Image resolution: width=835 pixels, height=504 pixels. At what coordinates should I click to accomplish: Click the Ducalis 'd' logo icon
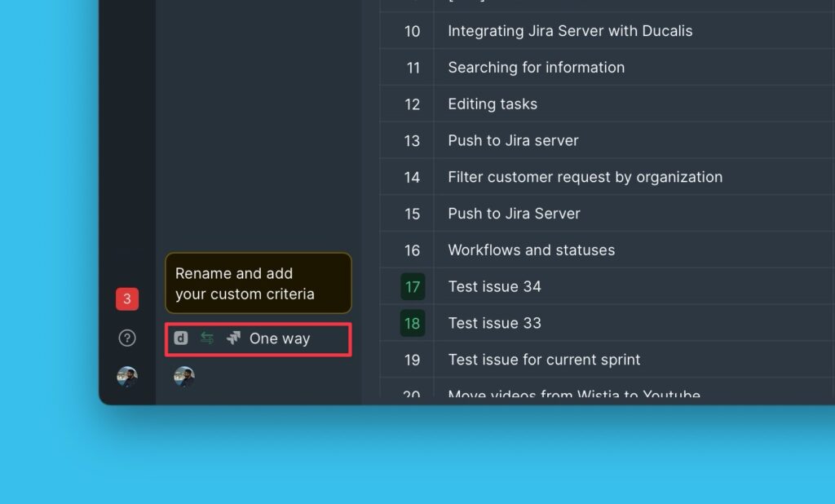181,338
